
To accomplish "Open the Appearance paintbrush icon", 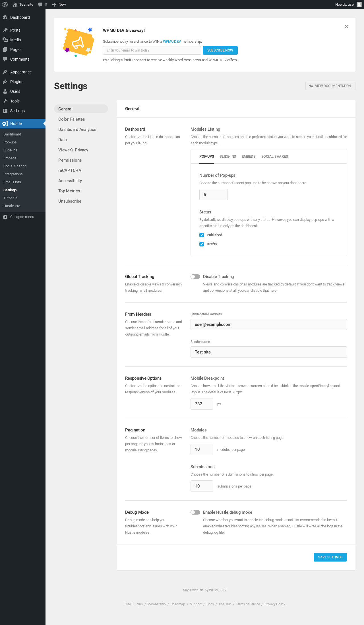I will tap(5, 72).
